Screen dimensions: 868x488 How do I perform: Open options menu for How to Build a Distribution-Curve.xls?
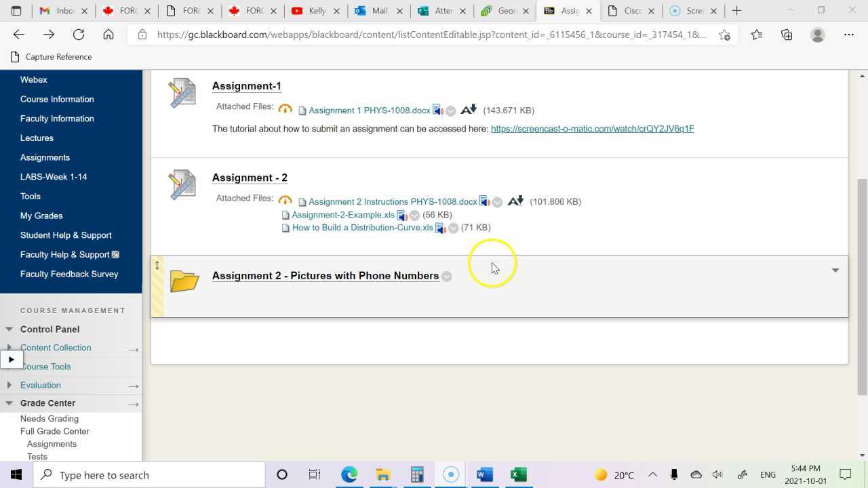click(453, 228)
